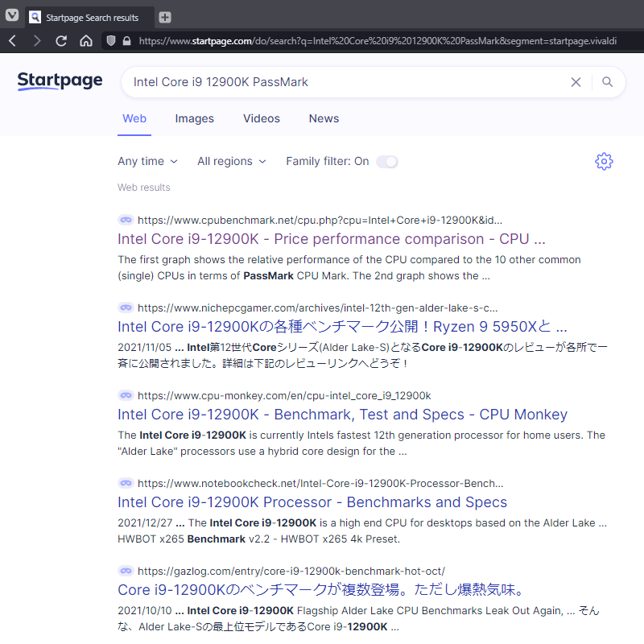The height and width of the screenshot is (644, 644).
Task: Open Anonymous View mask for the gazlog result
Action: coord(126,571)
